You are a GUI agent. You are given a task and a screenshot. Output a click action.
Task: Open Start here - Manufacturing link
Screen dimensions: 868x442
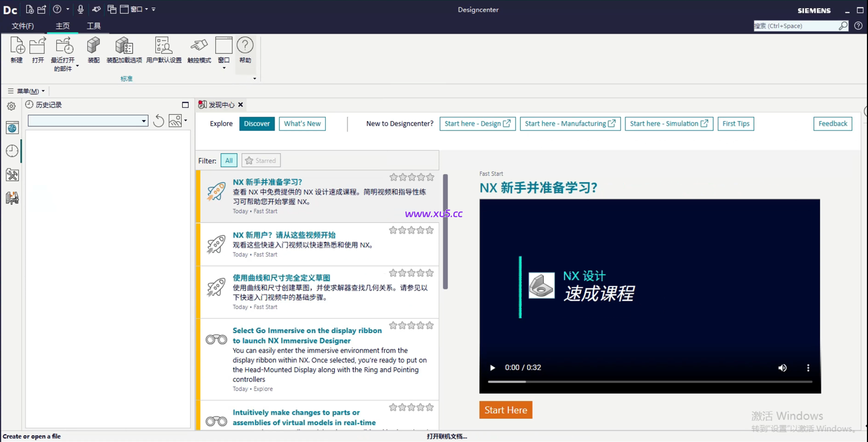tap(569, 124)
